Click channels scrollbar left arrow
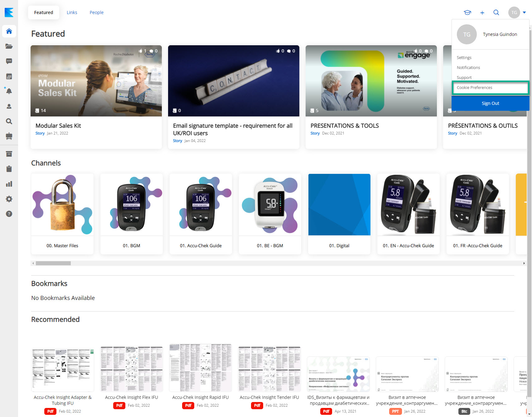532x417 pixels. 33,263
